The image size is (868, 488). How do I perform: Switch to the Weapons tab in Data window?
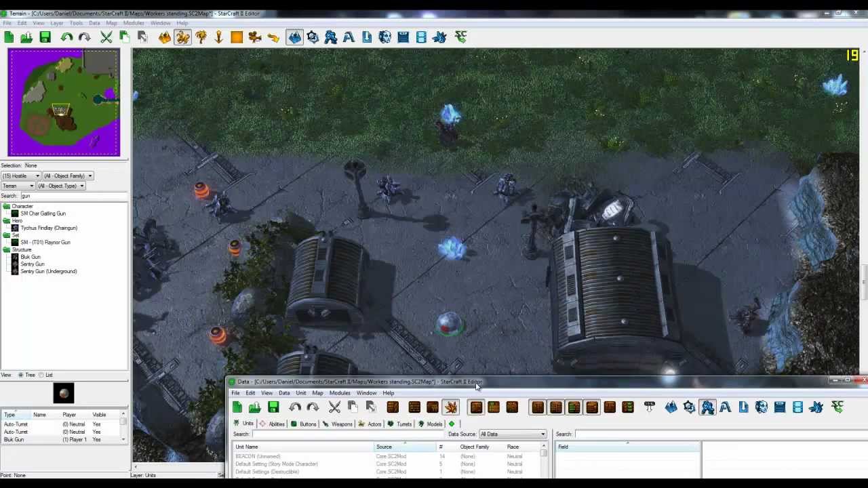[x=338, y=424]
